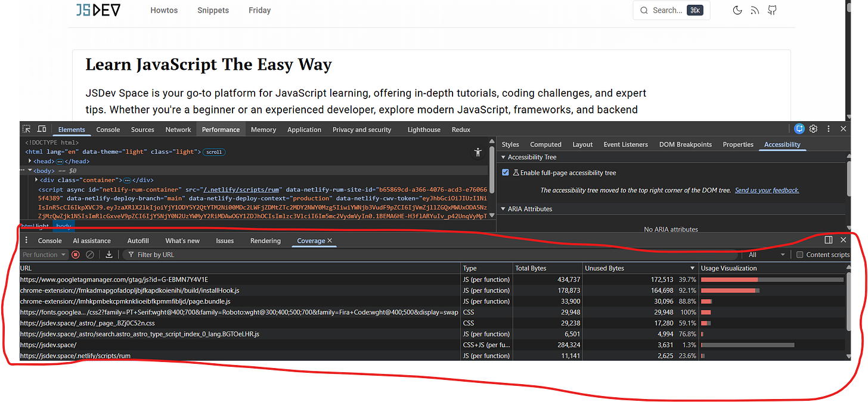Open DevTools three-dot customize menu

[829, 129]
